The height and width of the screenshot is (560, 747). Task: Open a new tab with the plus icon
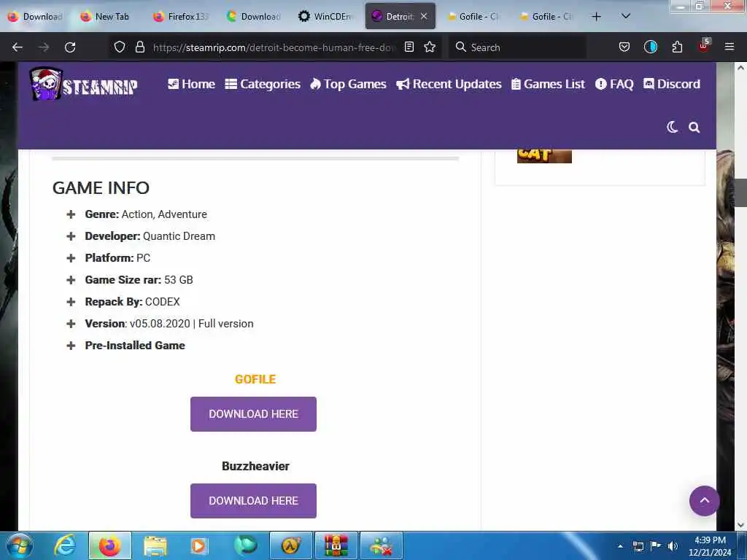coord(596,17)
